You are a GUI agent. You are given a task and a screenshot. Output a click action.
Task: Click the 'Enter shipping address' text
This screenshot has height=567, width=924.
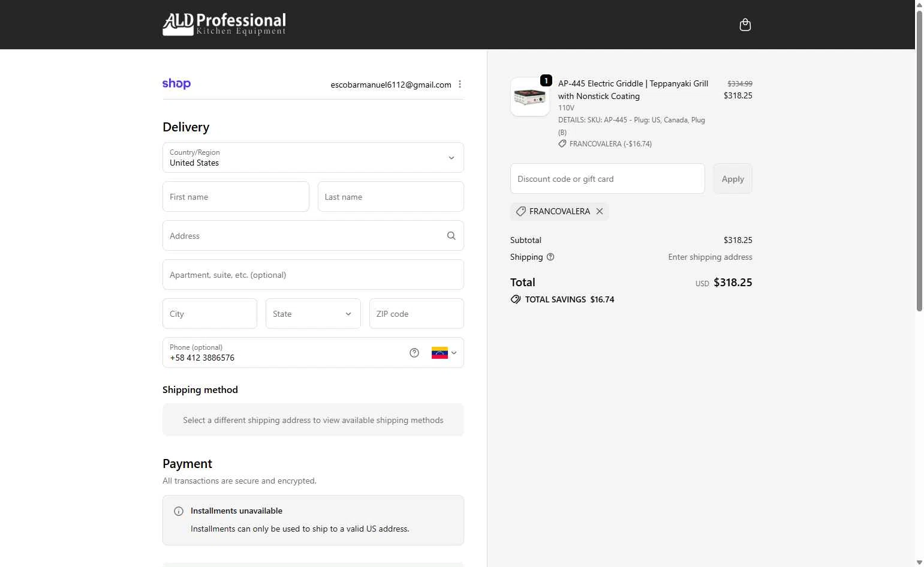click(710, 257)
